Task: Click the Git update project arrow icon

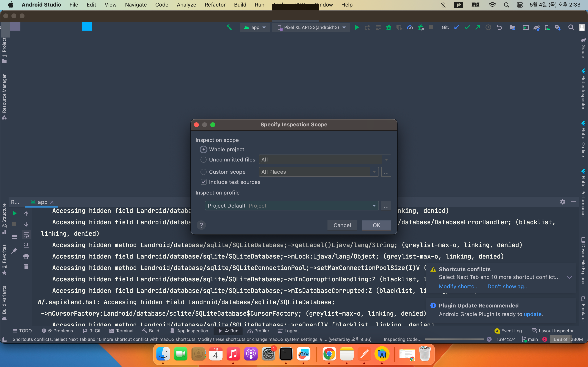Action: tap(457, 28)
